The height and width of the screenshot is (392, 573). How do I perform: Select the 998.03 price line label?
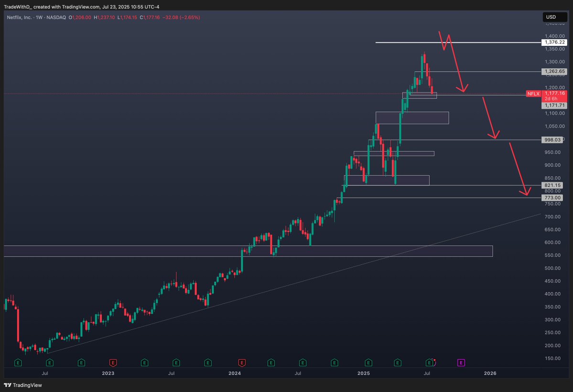552,140
